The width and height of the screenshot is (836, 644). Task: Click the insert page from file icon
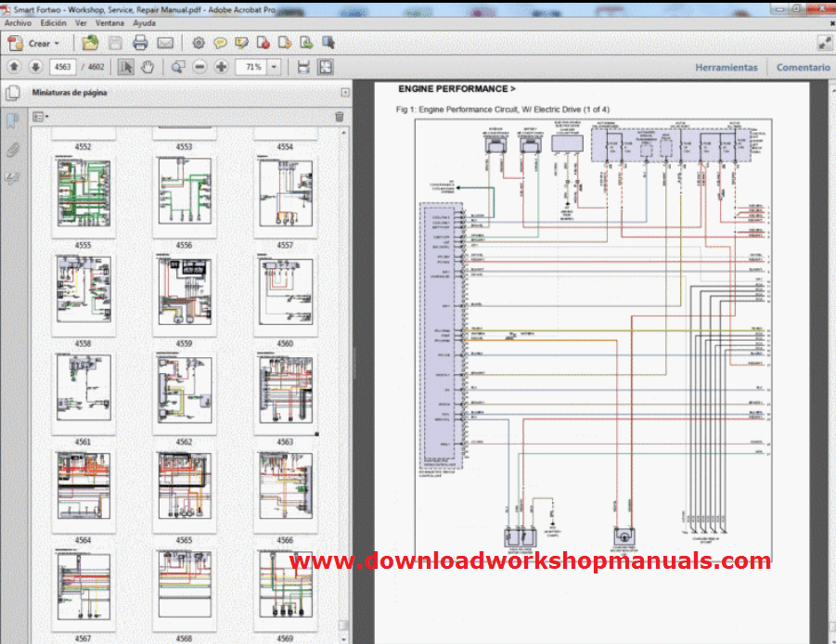(306, 44)
